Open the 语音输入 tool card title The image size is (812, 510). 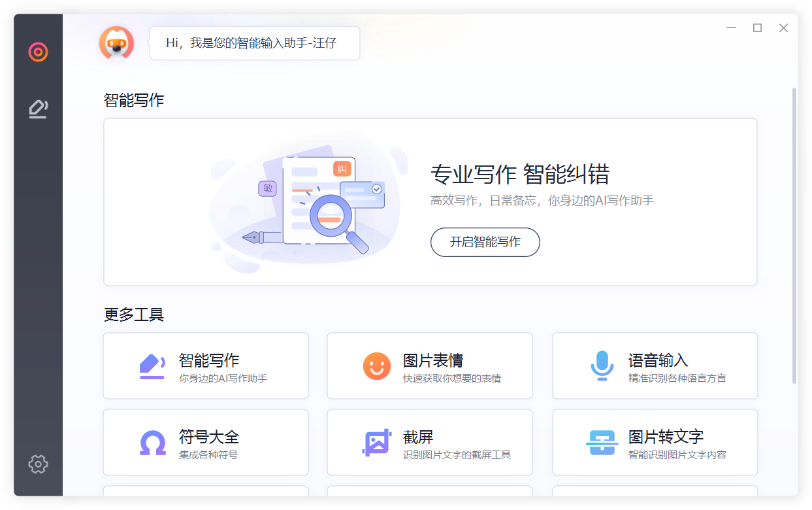click(658, 360)
